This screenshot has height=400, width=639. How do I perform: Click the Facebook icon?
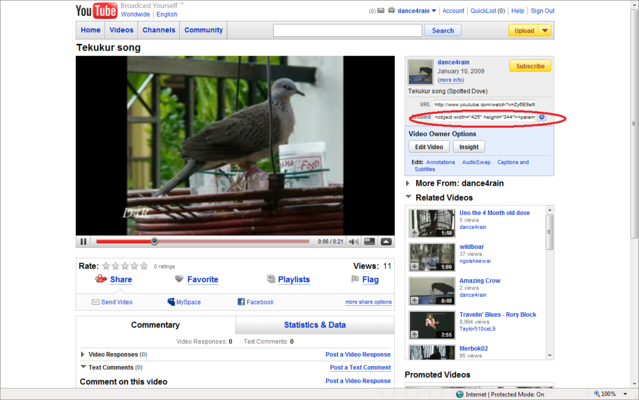pyautogui.click(x=241, y=302)
